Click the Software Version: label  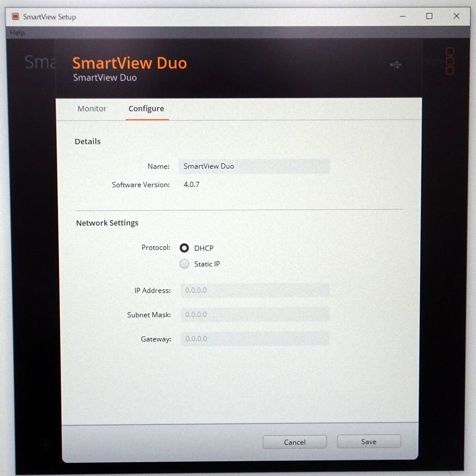[141, 185]
